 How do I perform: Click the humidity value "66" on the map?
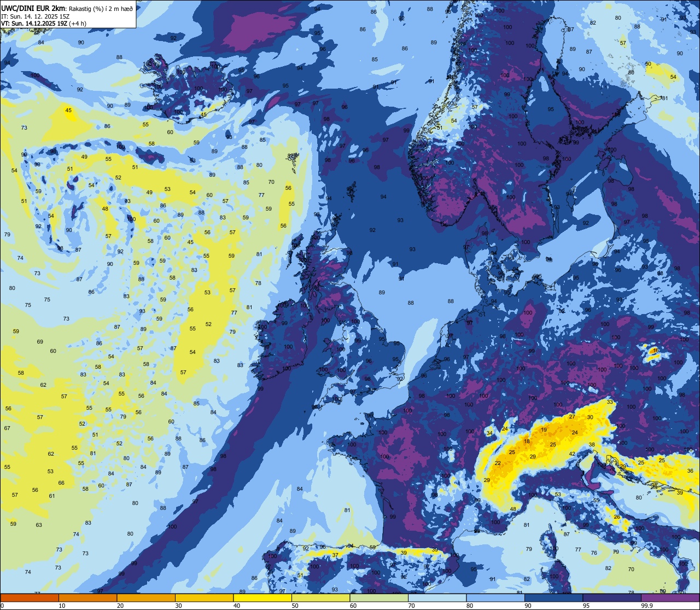click(x=61, y=483)
